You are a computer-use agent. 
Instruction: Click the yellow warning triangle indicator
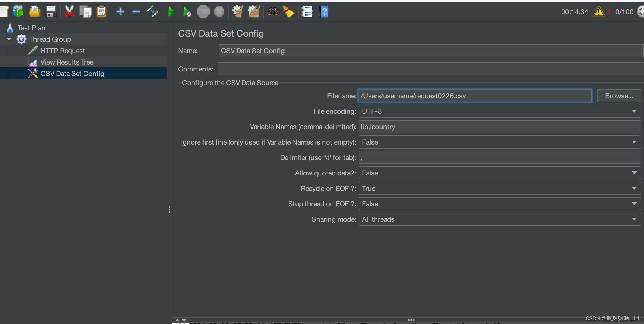coord(599,12)
